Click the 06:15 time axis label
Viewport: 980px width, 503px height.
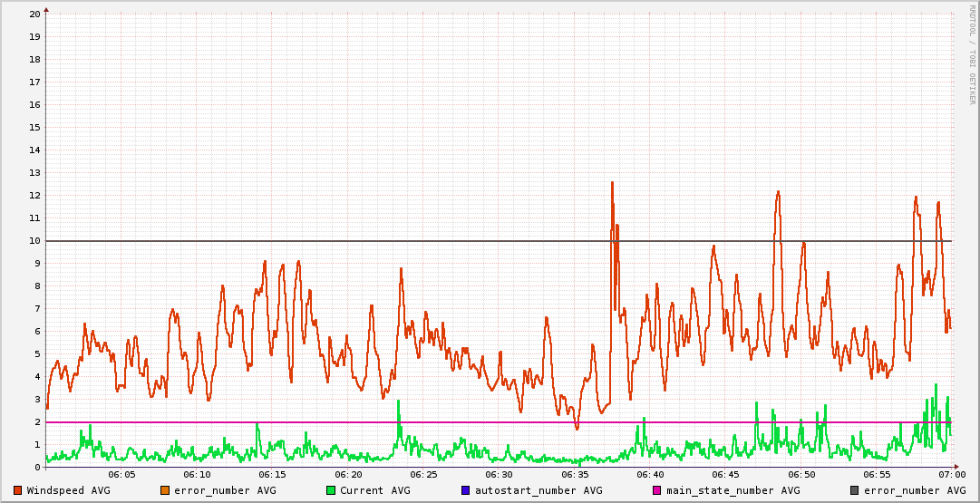272,475
